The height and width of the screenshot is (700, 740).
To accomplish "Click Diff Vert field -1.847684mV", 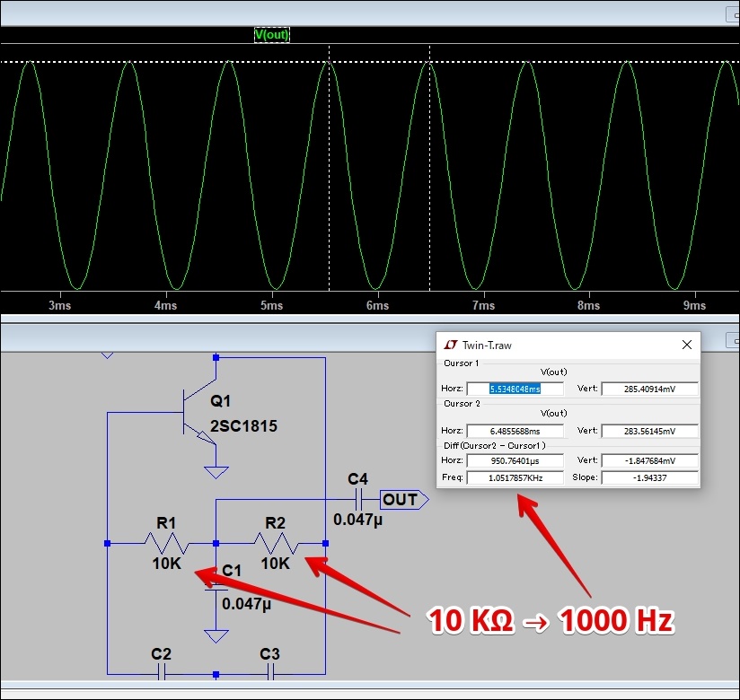I will (x=649, y=461).
